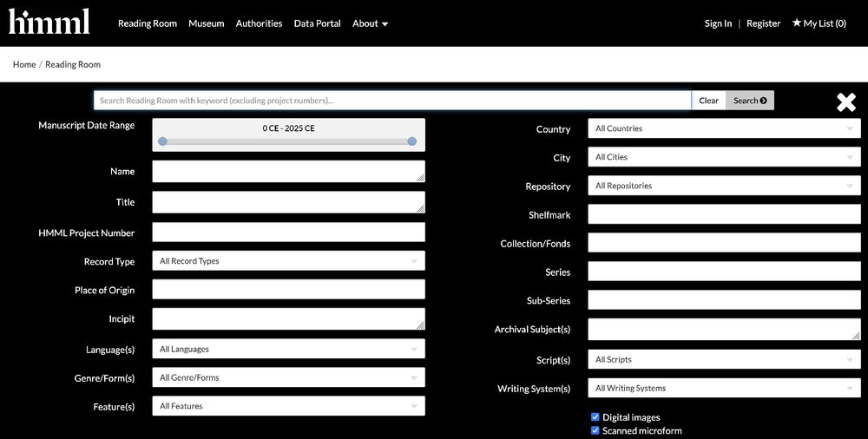Uncheck the Digital images checkbox

[x=595, y=416]
